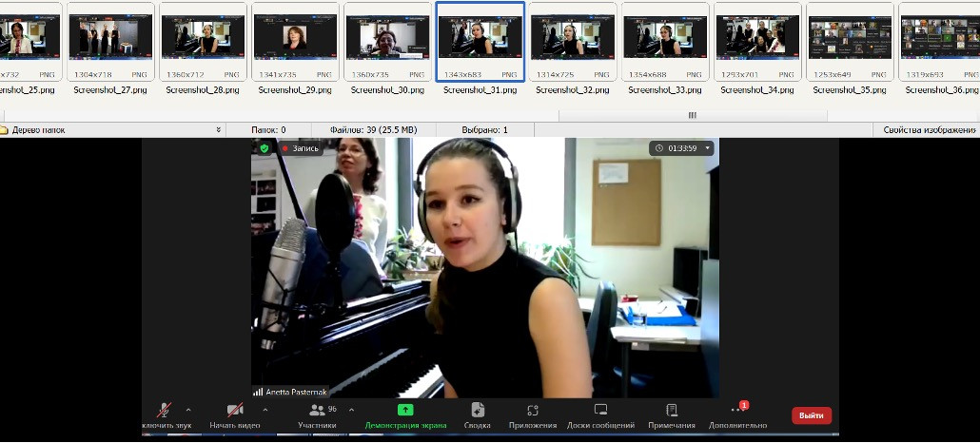Click the signal bars near Anetta Pasternak
Screen dimensions: 980x443
[x=258, y=392]
